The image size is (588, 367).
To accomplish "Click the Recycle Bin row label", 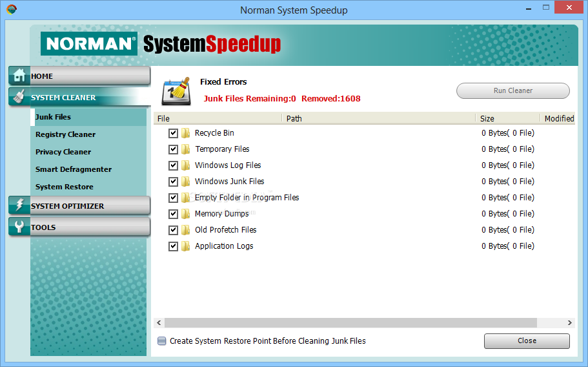I will pyautogui.click(x=214, y=133).
